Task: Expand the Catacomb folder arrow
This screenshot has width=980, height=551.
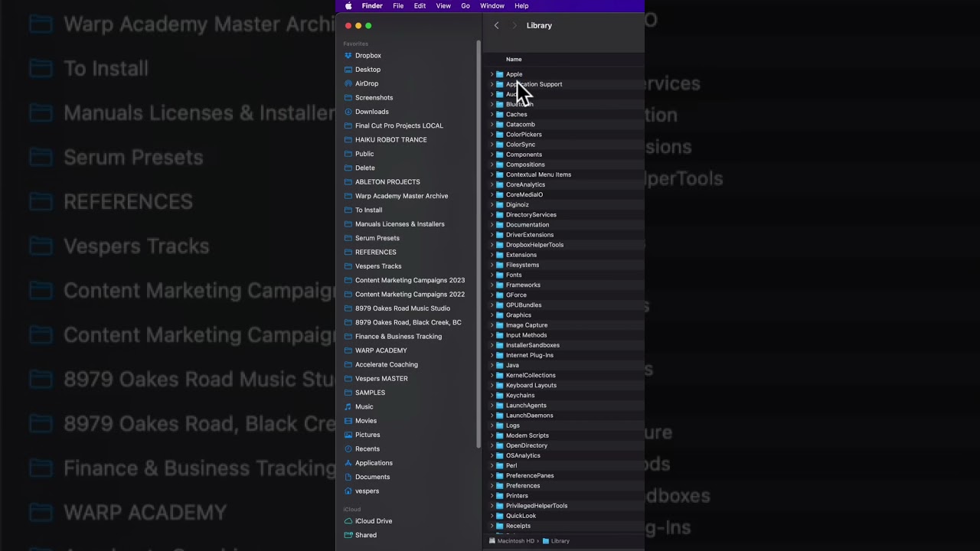Action: 492,125
